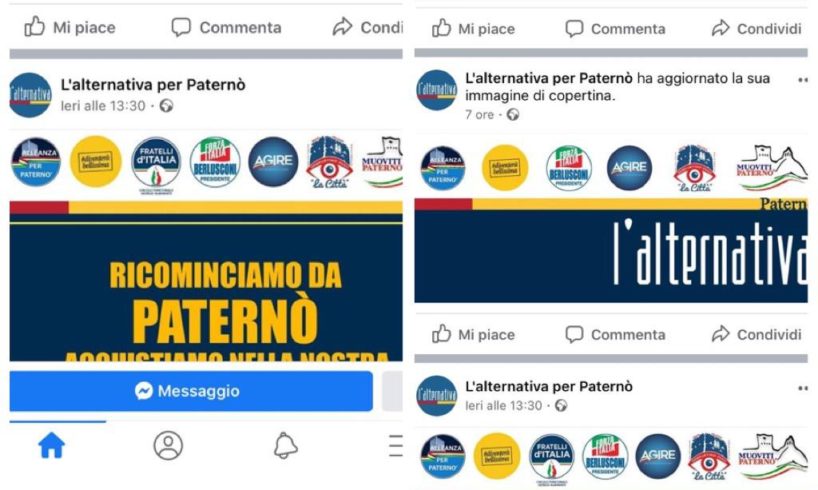Tap Messaggio messenger button

pyautogui.click(x=191, y=391)
